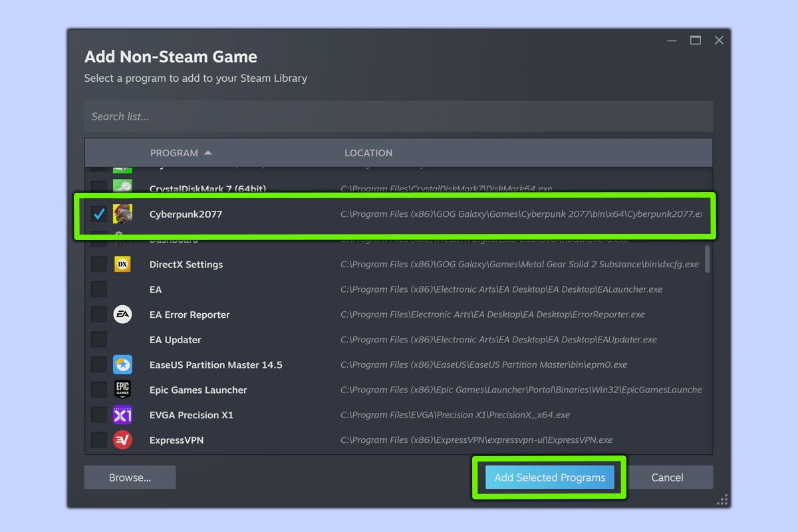The width and height of the screenshot is (798, 532).
Task: Click the DirectX Settings DX icon
Action: (124, 264)
